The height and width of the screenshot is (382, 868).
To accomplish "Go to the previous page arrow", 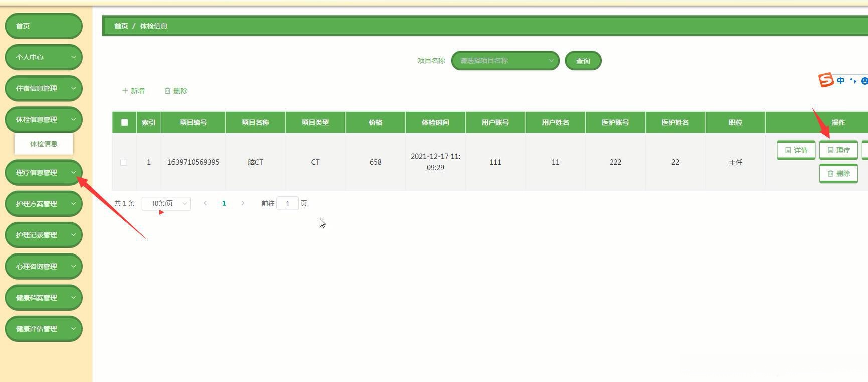I will tap(205, 203).
